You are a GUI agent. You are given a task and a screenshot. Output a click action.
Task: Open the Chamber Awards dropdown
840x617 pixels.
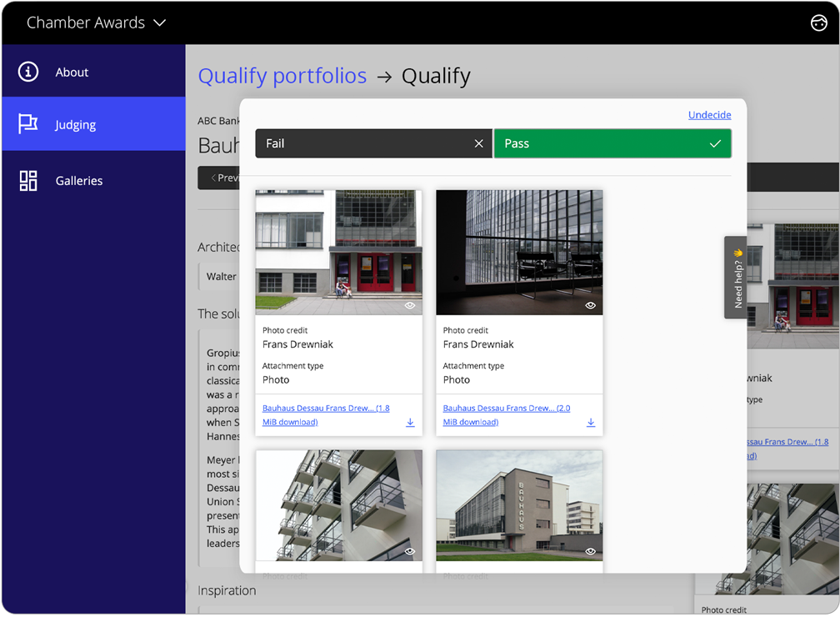coord(97,23)
